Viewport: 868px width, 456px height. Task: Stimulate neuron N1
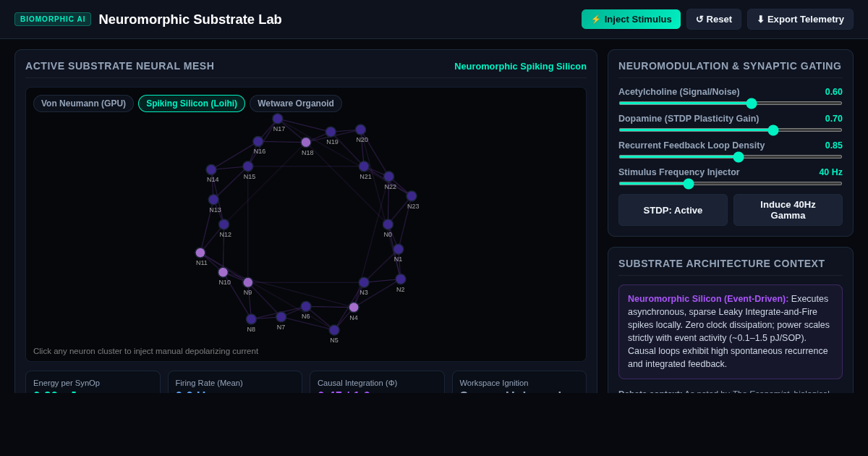[x=398, y=249]
